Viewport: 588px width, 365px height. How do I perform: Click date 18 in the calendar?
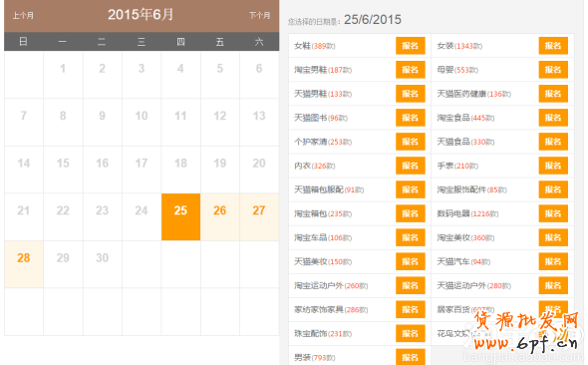pos(180,170)
